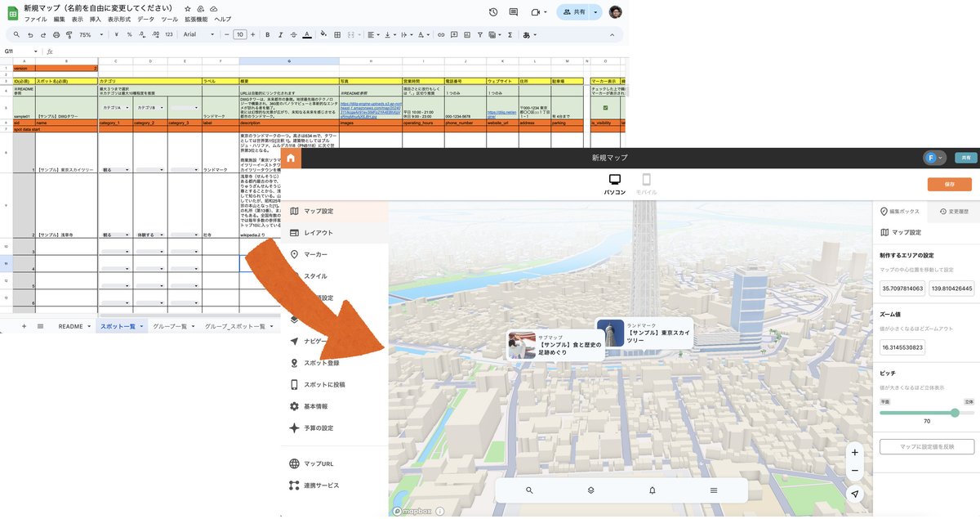The height and width of the screenshot is (519, 980).
Task: Open the 拡張機能 menu
Action: (195, 19)
